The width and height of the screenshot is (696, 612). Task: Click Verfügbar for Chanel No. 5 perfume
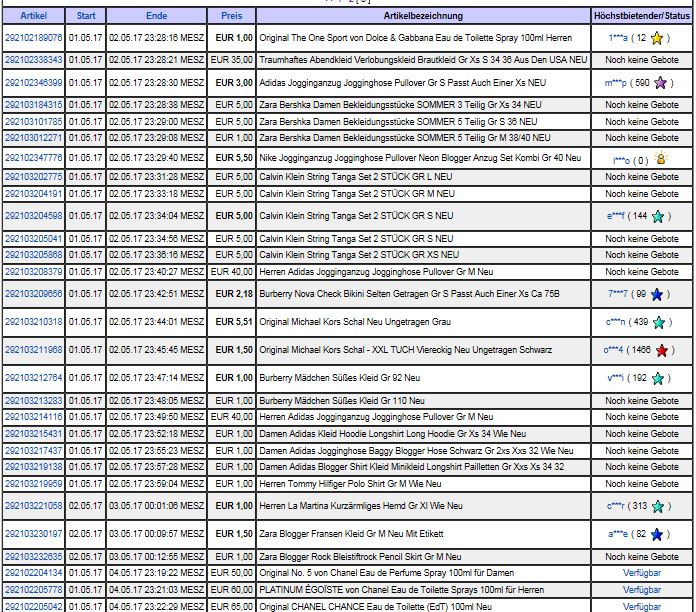642,573
